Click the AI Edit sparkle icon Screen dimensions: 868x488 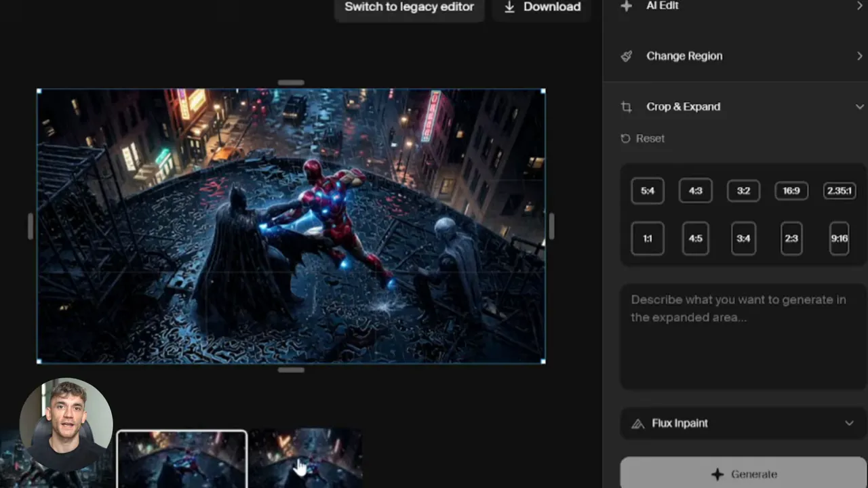[x=626, y=5]
